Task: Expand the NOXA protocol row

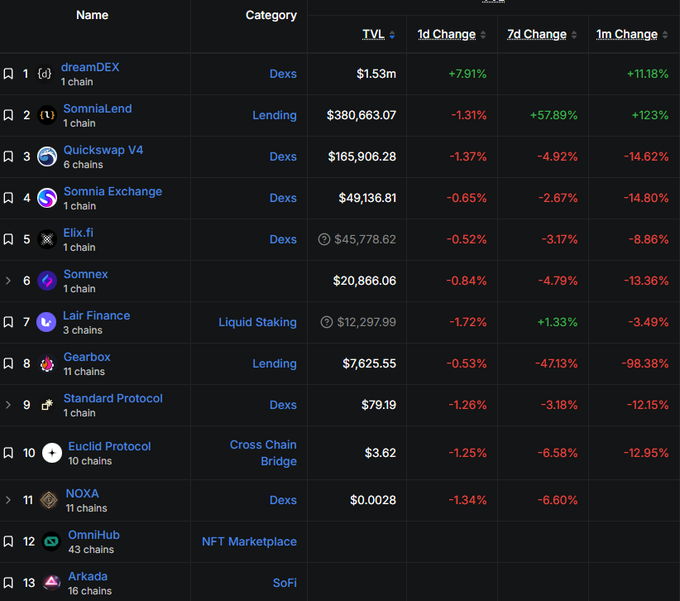Action: pos(8,500)
